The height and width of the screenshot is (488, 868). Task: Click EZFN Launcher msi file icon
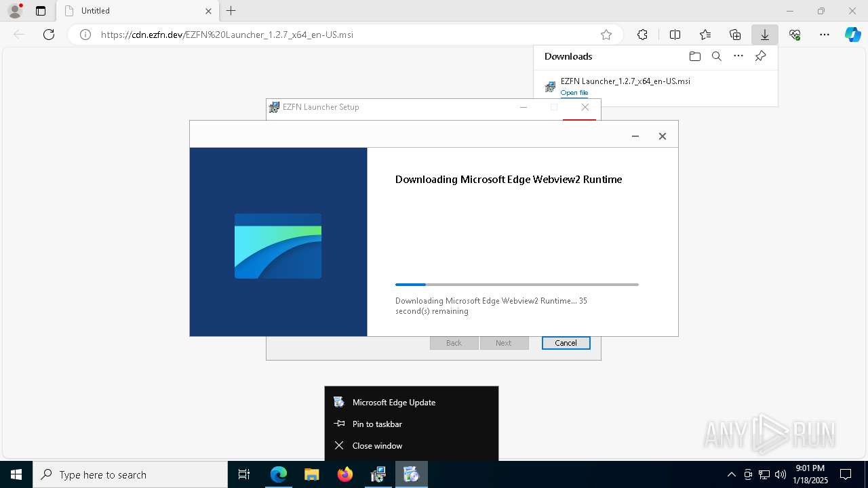click(550, 87)
